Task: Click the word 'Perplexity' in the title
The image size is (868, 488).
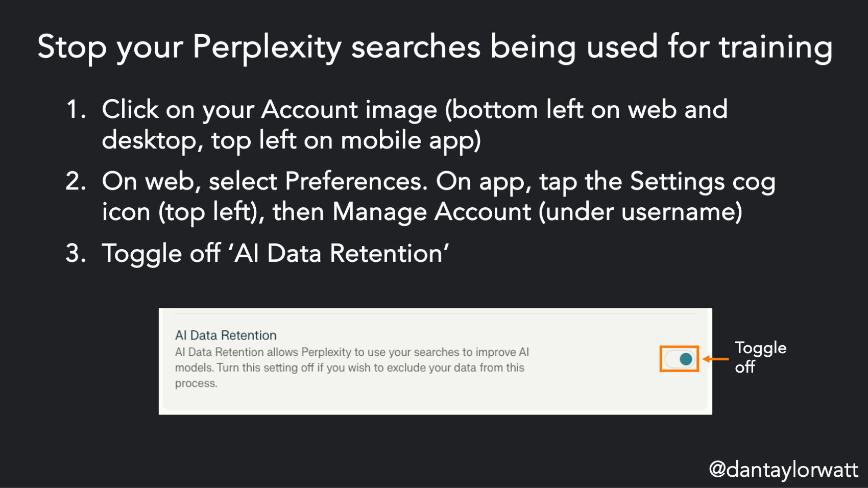Action: click(x=267, y=47)
